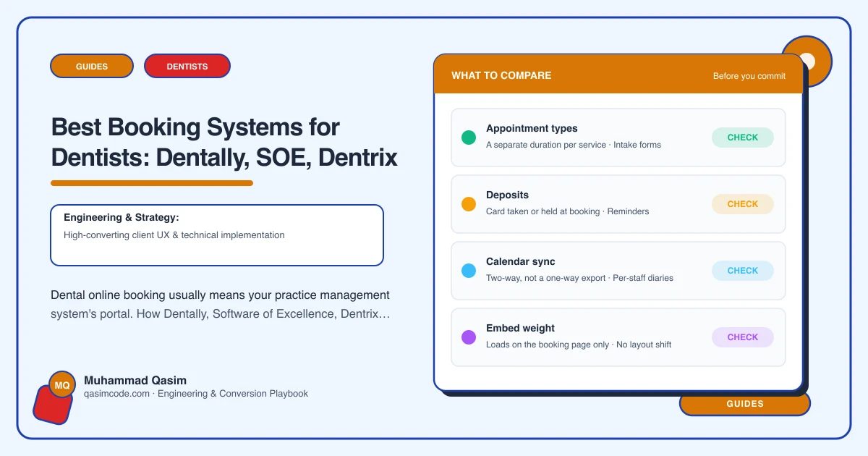Click the CHECK pill for Deposits
Image resolution: width=868 pixels, height=456 pixels.
point(743,204)
